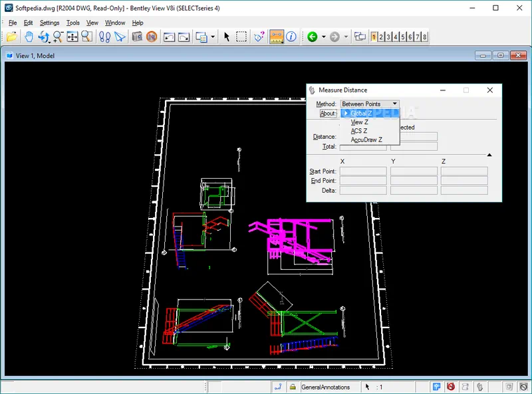Toggle view 1 in view group
532x394 pixels.
click(374, 37)
